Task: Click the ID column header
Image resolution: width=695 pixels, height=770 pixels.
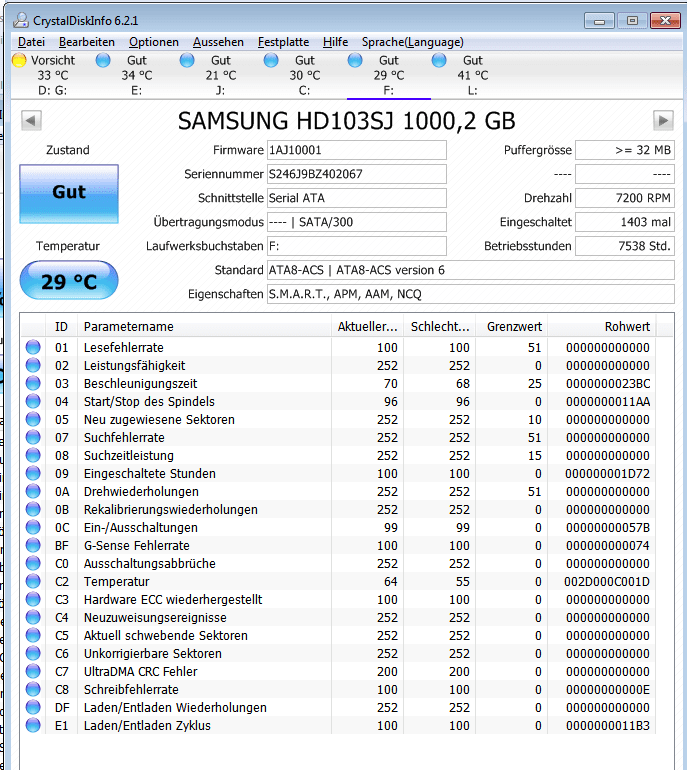Action: coord(61,327)
